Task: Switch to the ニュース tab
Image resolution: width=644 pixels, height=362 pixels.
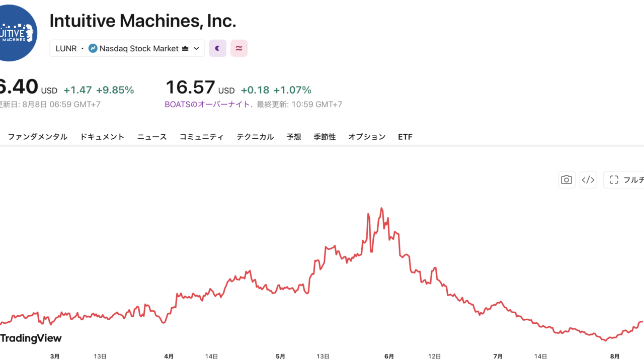Action: [x=152, y=137]
